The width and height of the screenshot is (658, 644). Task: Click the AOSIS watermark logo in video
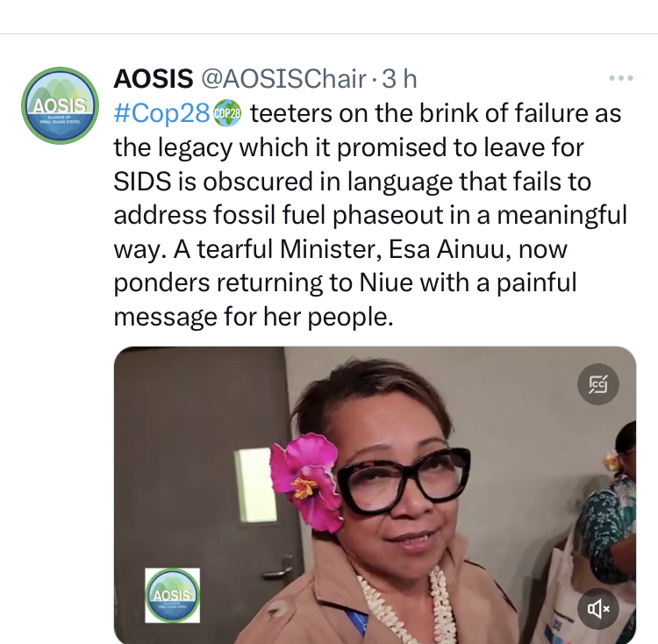pos(172,596)
